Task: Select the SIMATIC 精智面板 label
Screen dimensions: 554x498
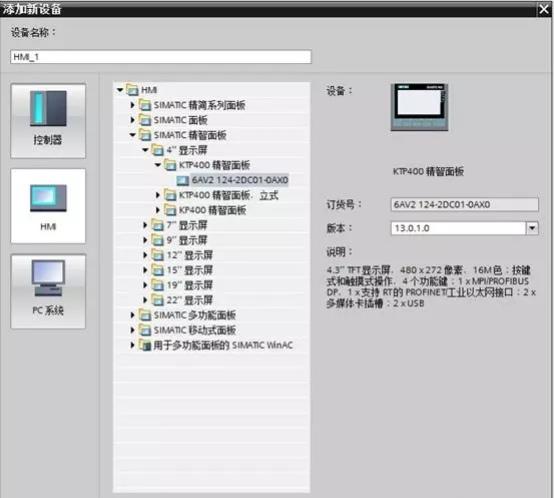Action: coord(190,135)
